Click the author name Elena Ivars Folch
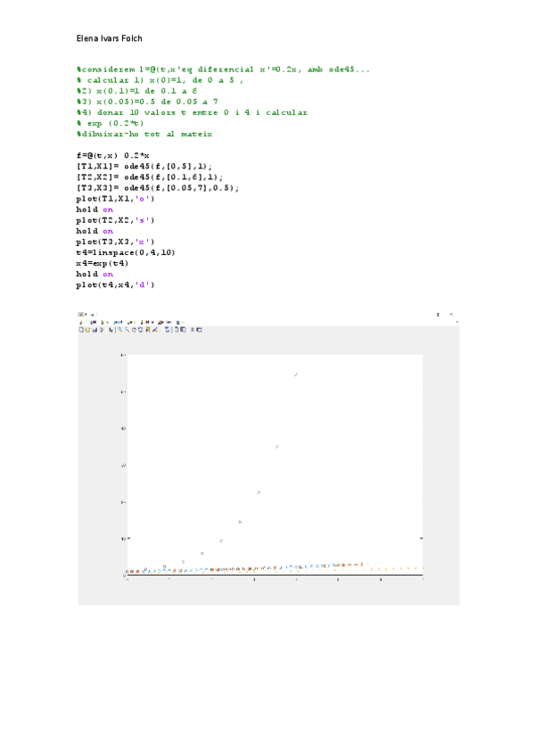 pyautogui.click(x=110, y=38)
